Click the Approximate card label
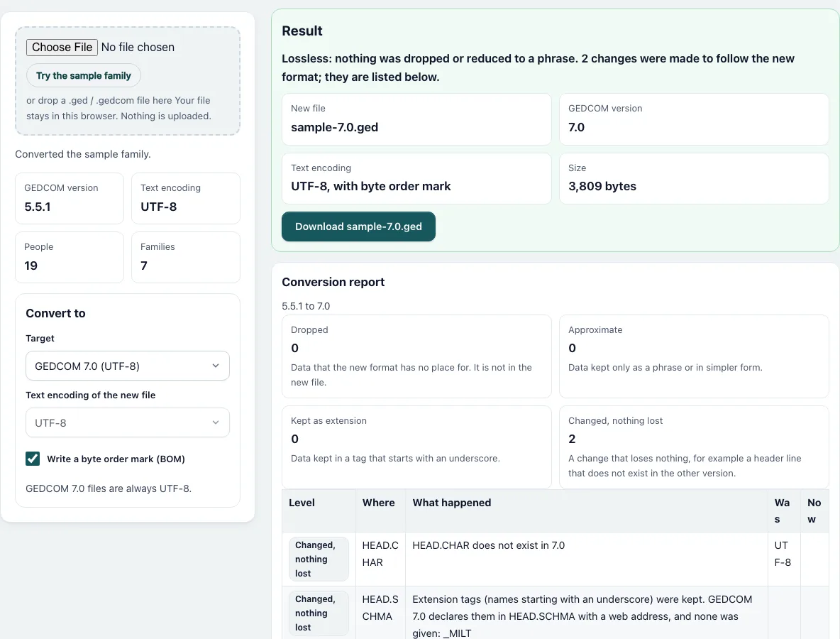840x639 pixels. (595, 330)
